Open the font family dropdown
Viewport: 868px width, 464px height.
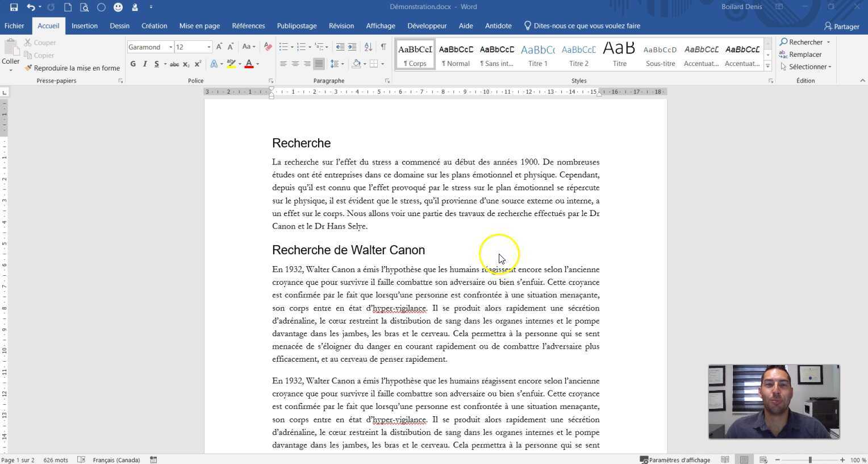click(x=170, y=47)
